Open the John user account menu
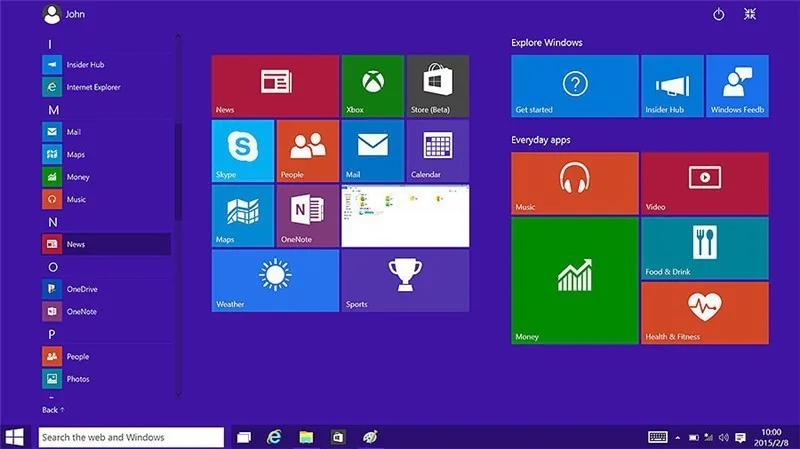The image size is (800, 449). [x=64, y=14]
